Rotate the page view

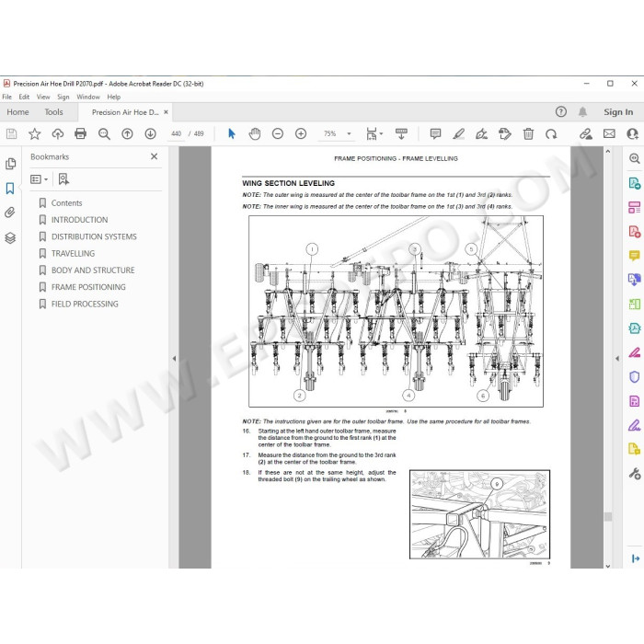click(x=551, y=134)
